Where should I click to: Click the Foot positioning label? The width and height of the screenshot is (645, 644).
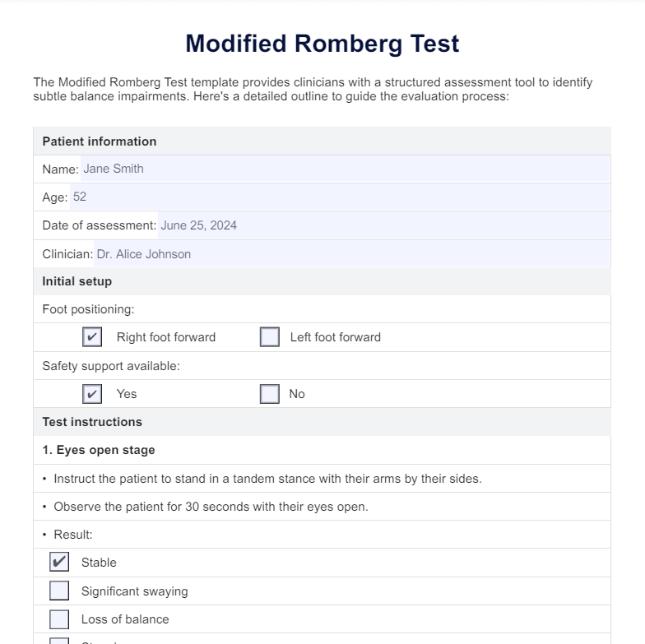88,309
